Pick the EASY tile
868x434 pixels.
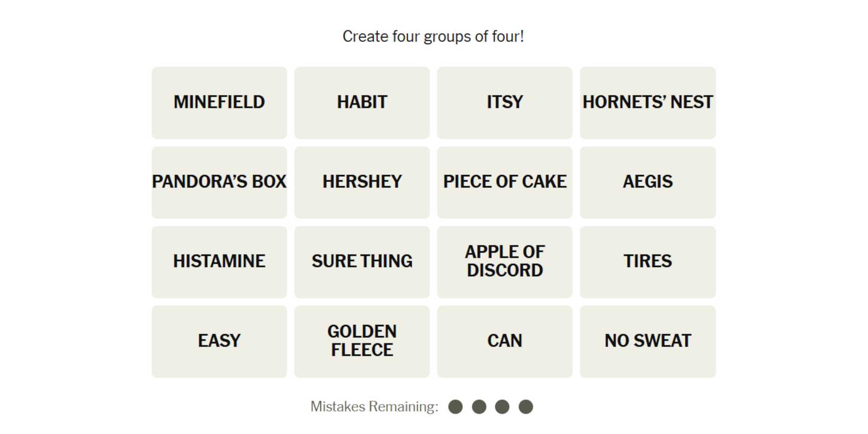219,341
